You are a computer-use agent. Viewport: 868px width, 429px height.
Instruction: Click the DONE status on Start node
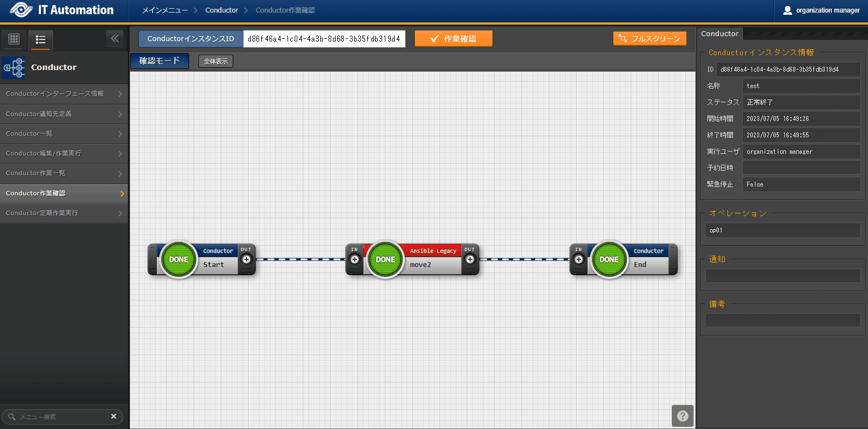(178, 259)
